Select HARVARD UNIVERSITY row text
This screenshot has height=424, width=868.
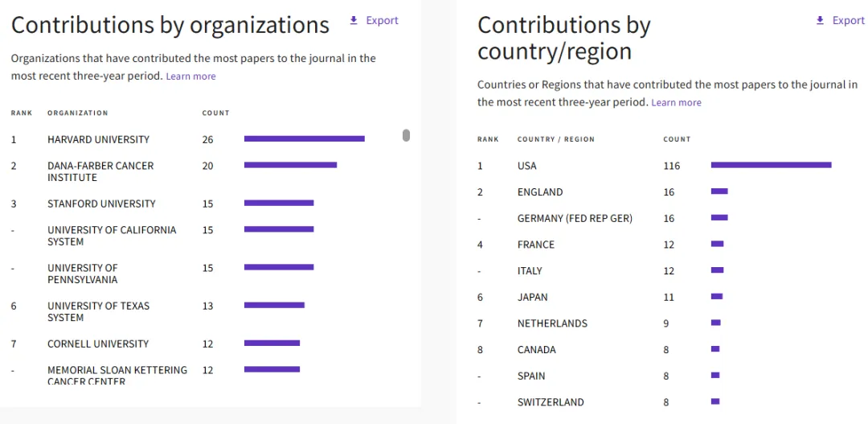[x=99, y=140]
